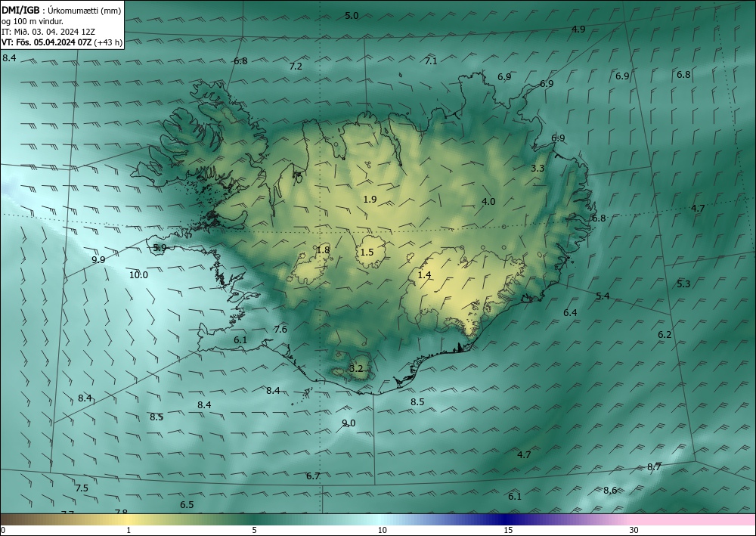Click the 9.0 value south of Iceland

point(349,423)
